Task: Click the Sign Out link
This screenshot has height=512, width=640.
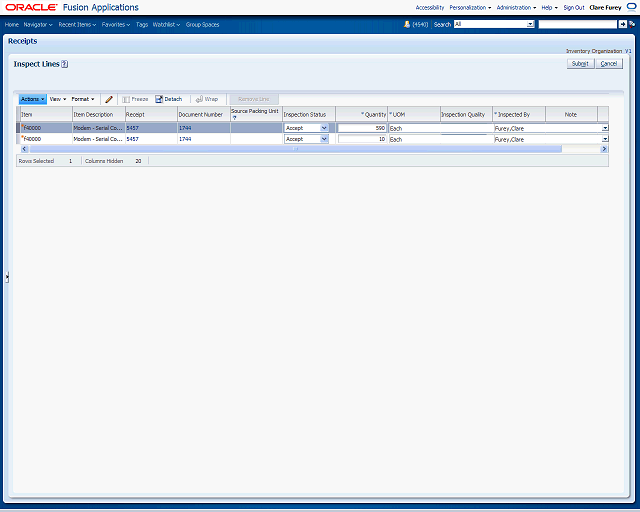Action: [x=573, y=7]
